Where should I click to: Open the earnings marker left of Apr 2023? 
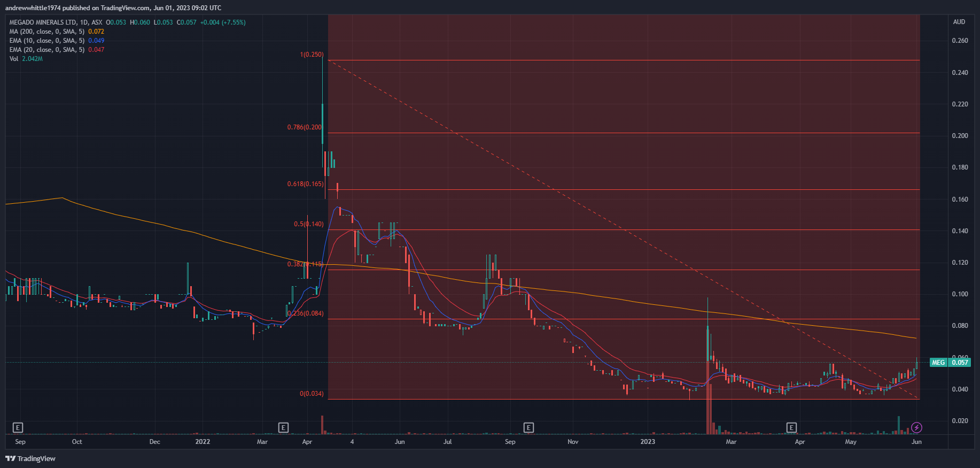pyautogui.click(x=791, y=427)
